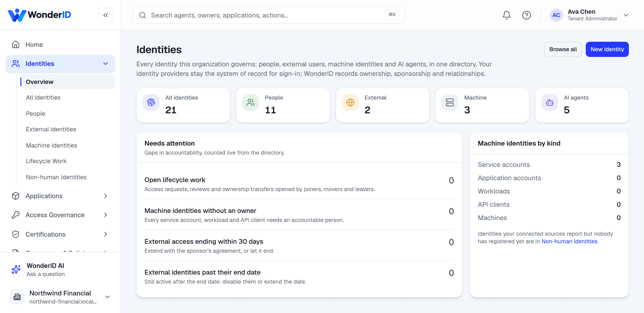
Task: Collapse the sidebar with the double-chevron icon
Action: point(106,15)
